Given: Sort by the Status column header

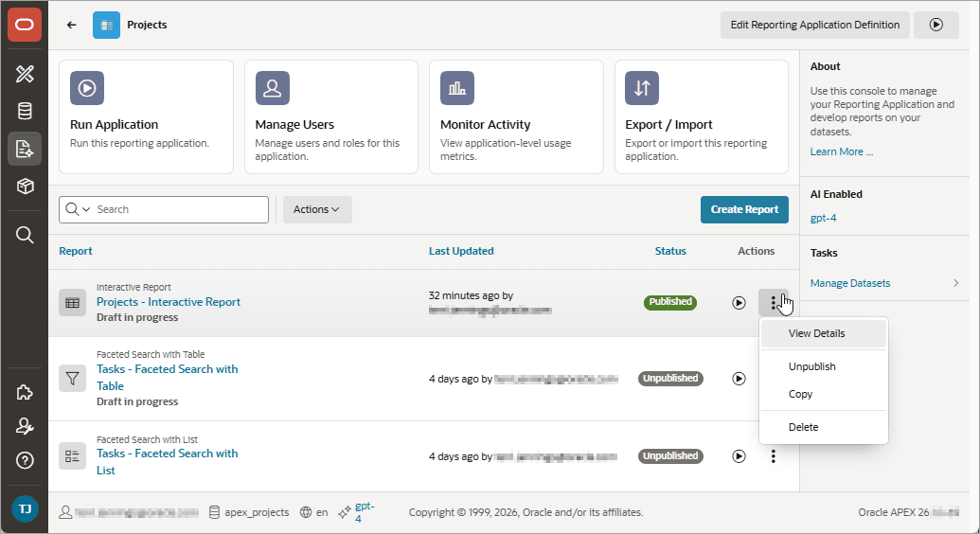Looking at the screenshot, I should click(x=670, y=251).
